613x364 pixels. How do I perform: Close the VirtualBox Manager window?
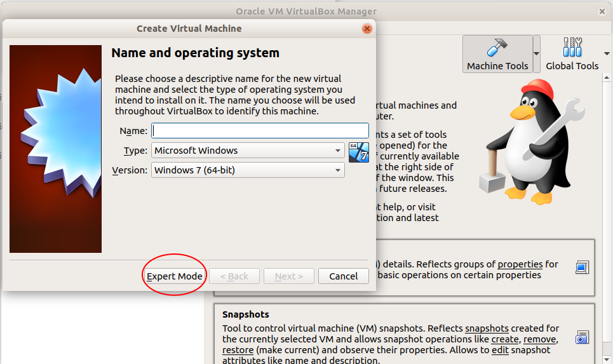[x=602, y=11]
